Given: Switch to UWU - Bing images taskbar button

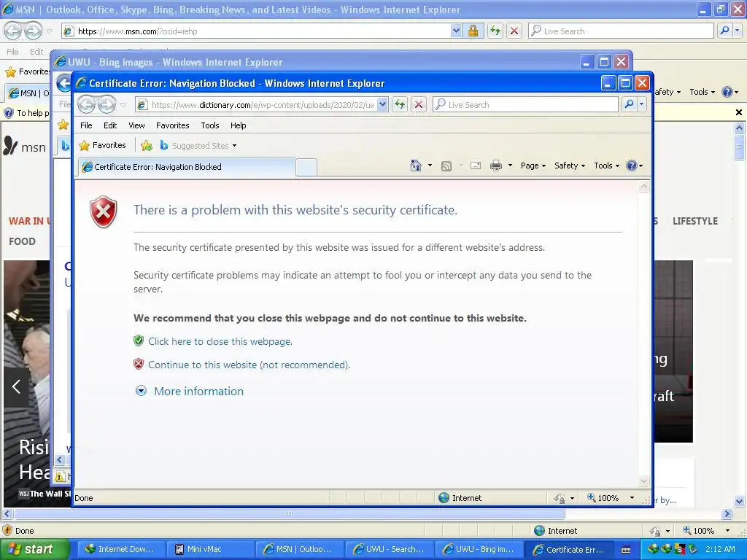Looking at the screenshot, I should tap(479, 549).
